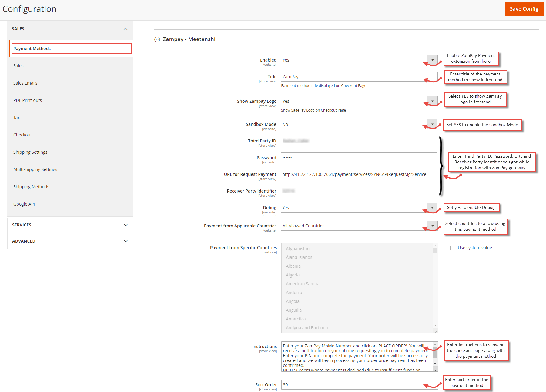
Task: Open Sales Emails settings
Action: point(25,83)
